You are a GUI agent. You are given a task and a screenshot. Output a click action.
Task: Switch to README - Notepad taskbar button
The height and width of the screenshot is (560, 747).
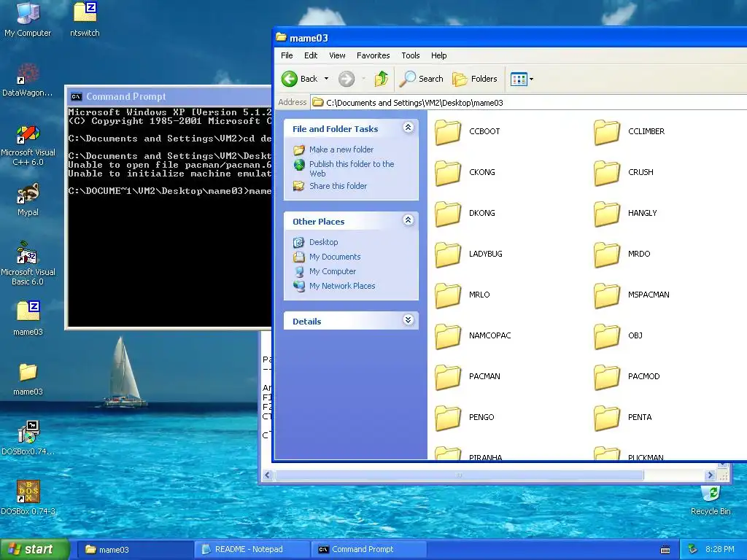pyautogui.click(x=252, y=550)
